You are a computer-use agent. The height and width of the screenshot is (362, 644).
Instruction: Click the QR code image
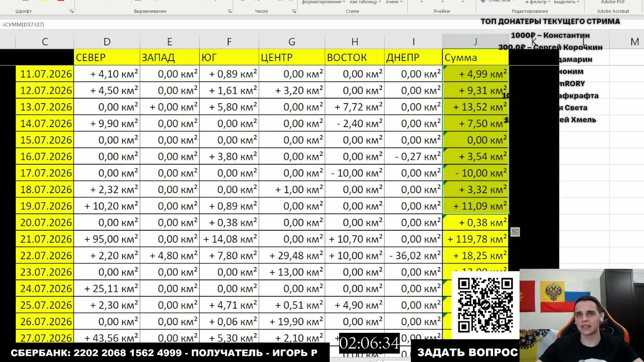(486, 305)
